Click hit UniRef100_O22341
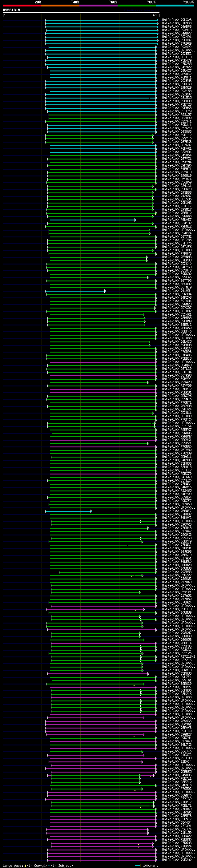Image resolution: width=197 pixels, height=868 pixels. tap(177, 121)
